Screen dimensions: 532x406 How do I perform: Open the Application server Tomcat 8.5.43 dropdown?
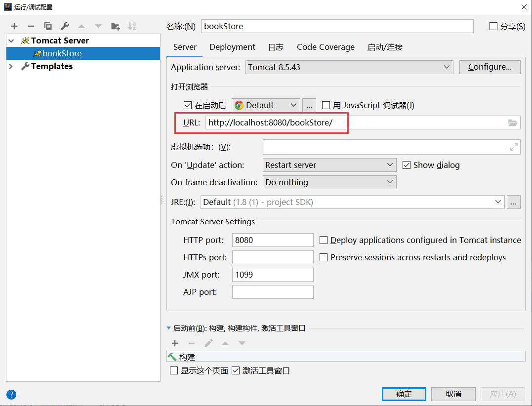pos(349,67)
